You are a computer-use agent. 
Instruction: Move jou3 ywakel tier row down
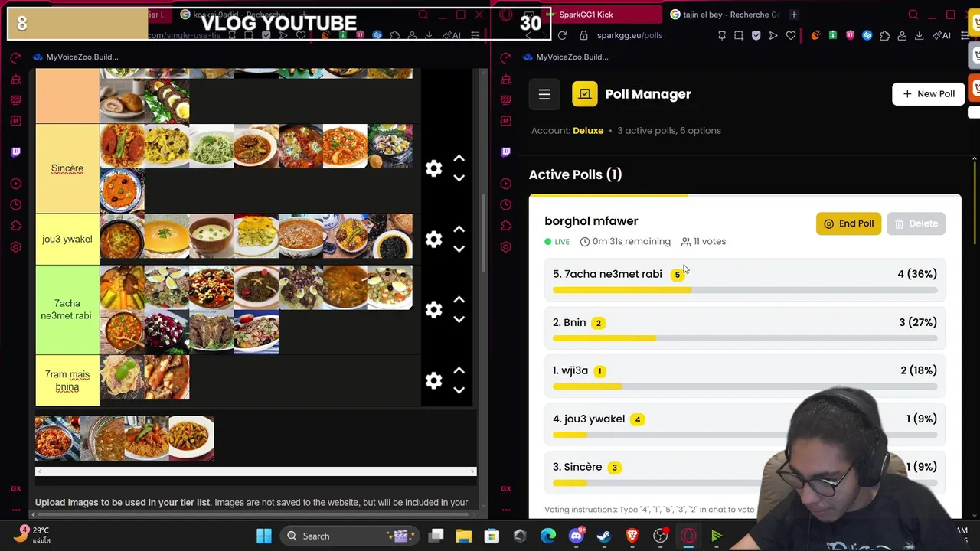(459, 249)
